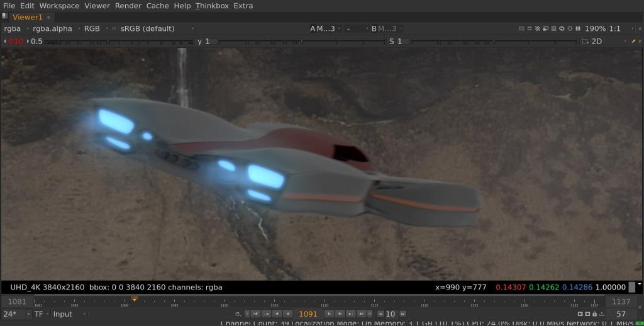Viewport: 644px width, 326px height.
Task: Open the rgba channel set dropdown
Action: (15, 28)
